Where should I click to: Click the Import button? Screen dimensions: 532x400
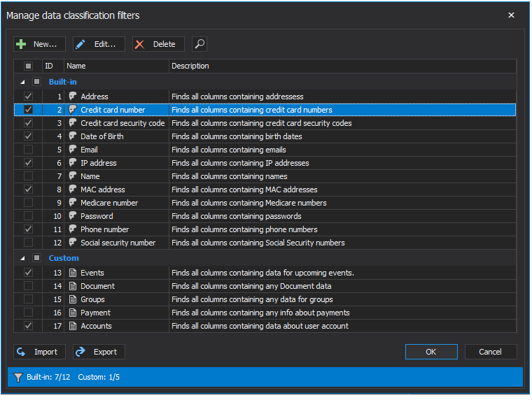(39, 352)
